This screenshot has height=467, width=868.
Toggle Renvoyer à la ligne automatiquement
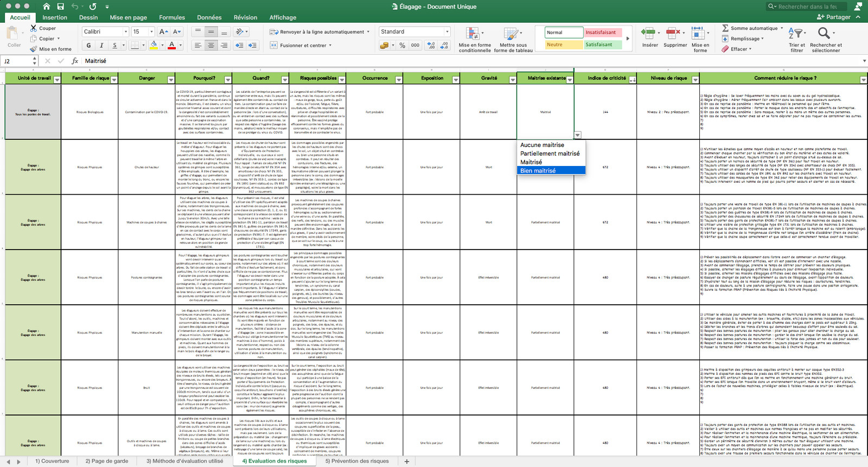click(x=320, y=32)
